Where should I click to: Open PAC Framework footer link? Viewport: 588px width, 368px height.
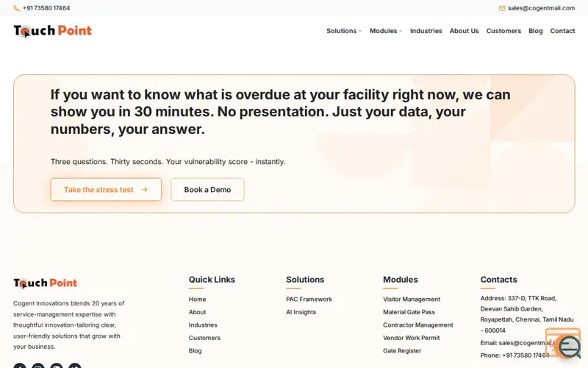click(x=309, y=300)
